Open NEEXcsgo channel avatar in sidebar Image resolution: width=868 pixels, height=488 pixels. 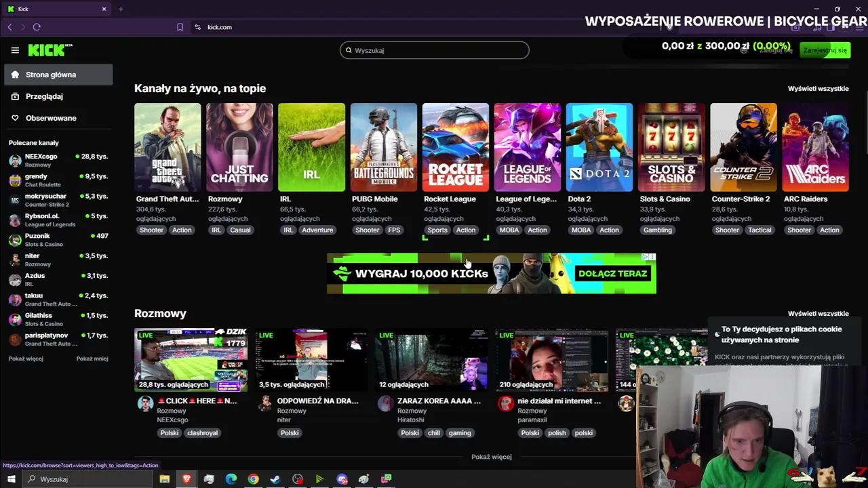(15, 161)
